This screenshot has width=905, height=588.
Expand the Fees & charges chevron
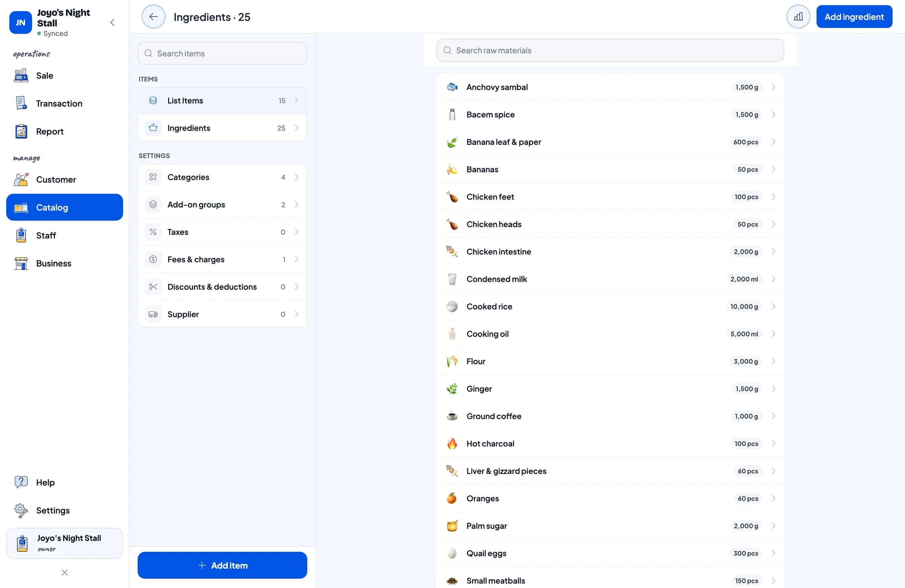coord(297,259)
